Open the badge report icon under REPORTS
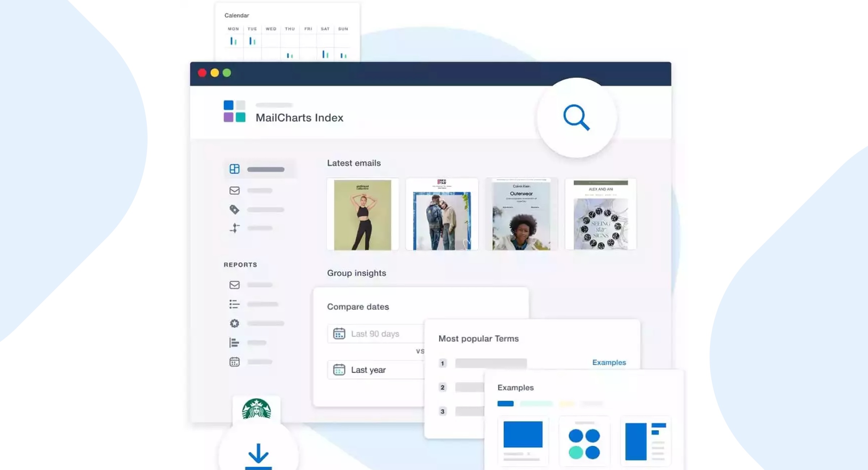This screenshot has width=868, height=470. click(234, 323)
